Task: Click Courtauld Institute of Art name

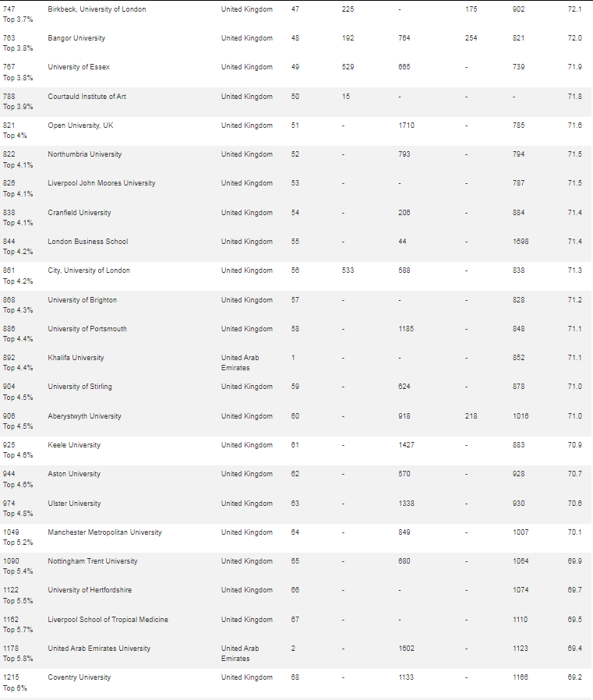Action: [x=87, y=97]
